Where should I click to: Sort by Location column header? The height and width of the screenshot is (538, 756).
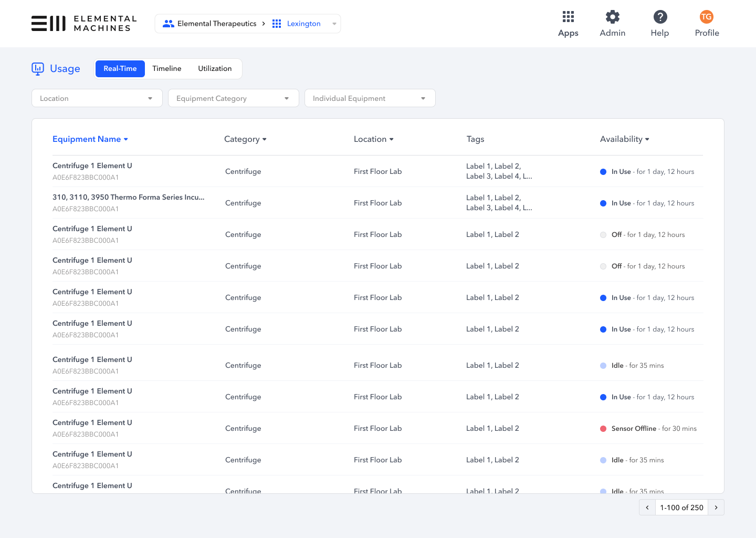point(374,139)
